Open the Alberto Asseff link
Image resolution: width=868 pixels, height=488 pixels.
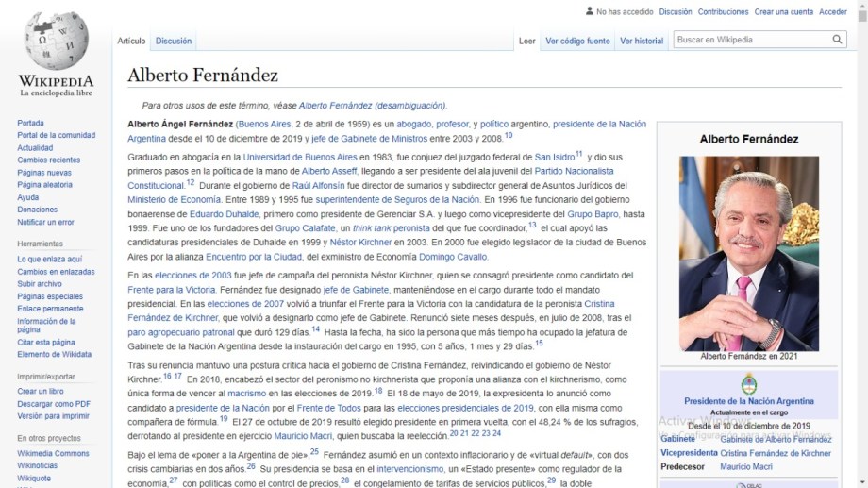(x=329, y=171)
